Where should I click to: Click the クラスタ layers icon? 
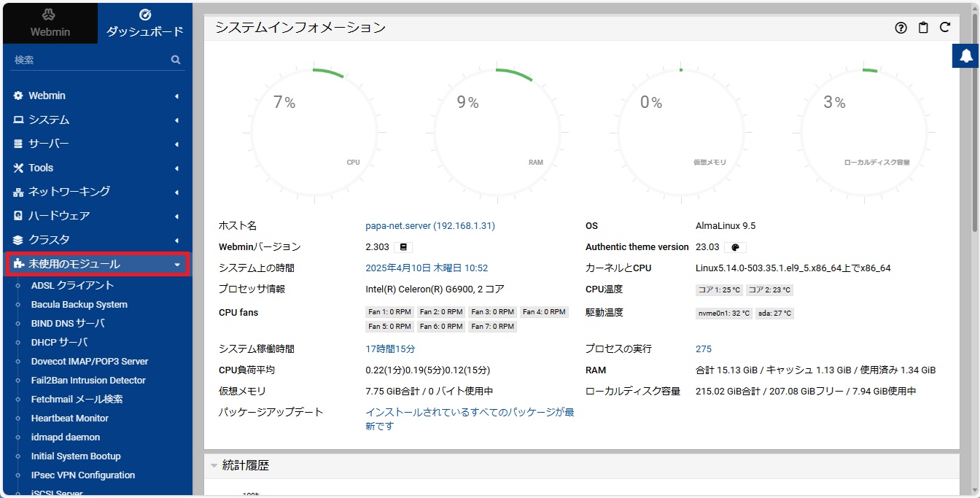18,240
